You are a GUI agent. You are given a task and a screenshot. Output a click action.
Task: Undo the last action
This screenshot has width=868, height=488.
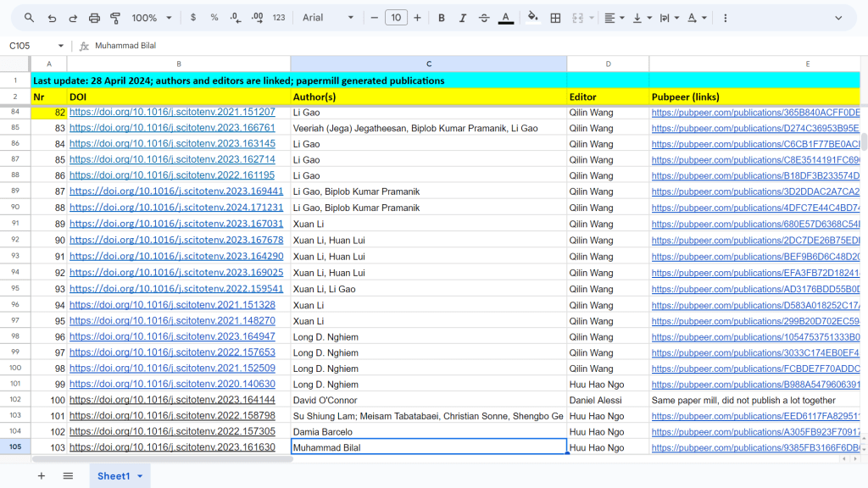click(52, 18)
